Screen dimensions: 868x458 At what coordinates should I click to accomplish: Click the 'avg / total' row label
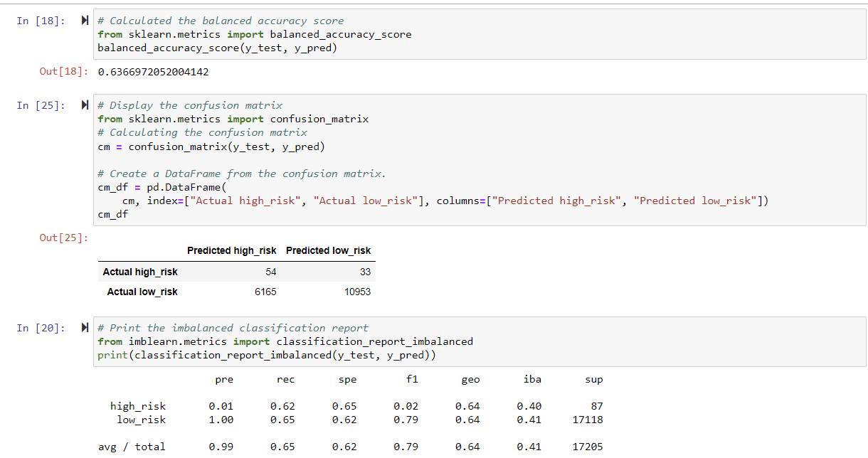click(x=132, y=447)
